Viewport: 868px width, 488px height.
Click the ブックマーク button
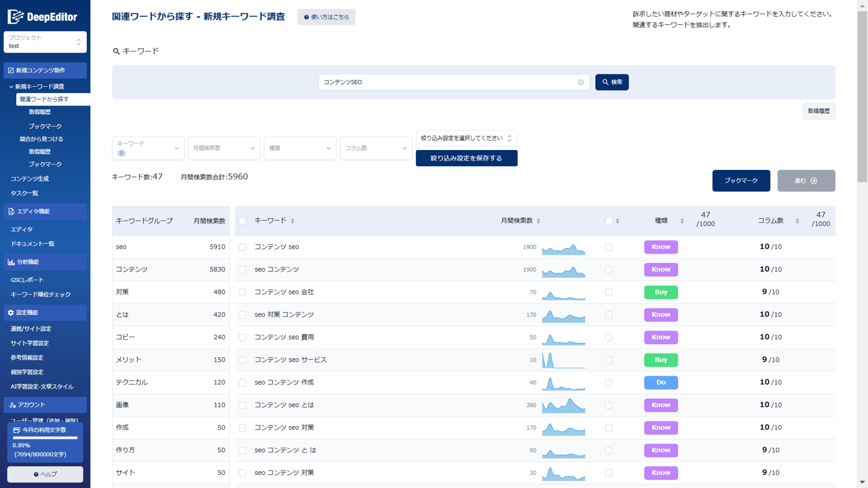741,181
